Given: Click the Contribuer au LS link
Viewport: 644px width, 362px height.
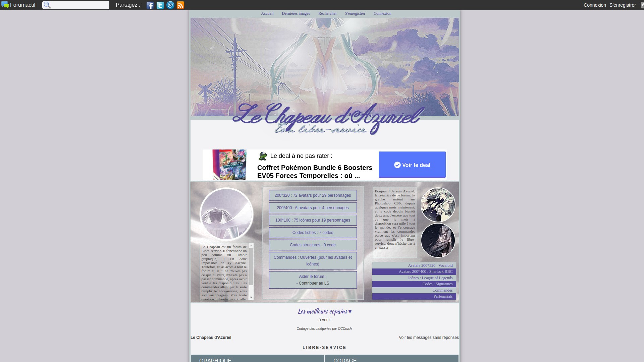Looking at the screenshot, I should click(x=314, y=283).
